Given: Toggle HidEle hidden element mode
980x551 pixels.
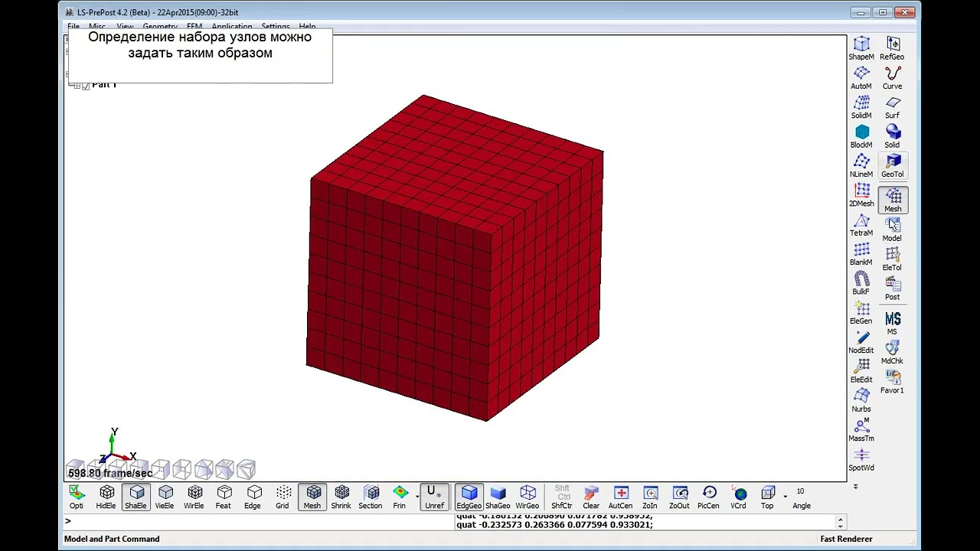Looking at the screenshot, I should pyautogui.click(x=106, y=497).
